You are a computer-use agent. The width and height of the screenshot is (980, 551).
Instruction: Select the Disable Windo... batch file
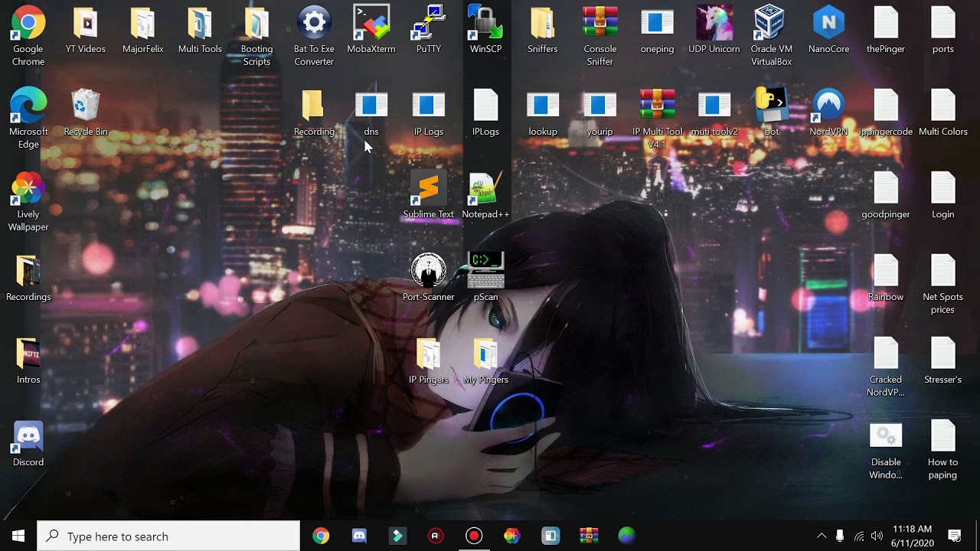pyautogui.click(x=886, y=436)
